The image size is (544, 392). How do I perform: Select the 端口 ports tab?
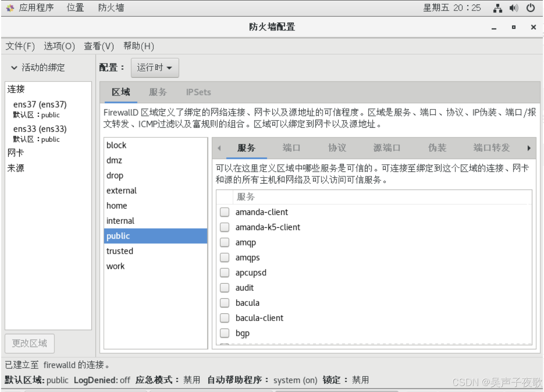291,148
